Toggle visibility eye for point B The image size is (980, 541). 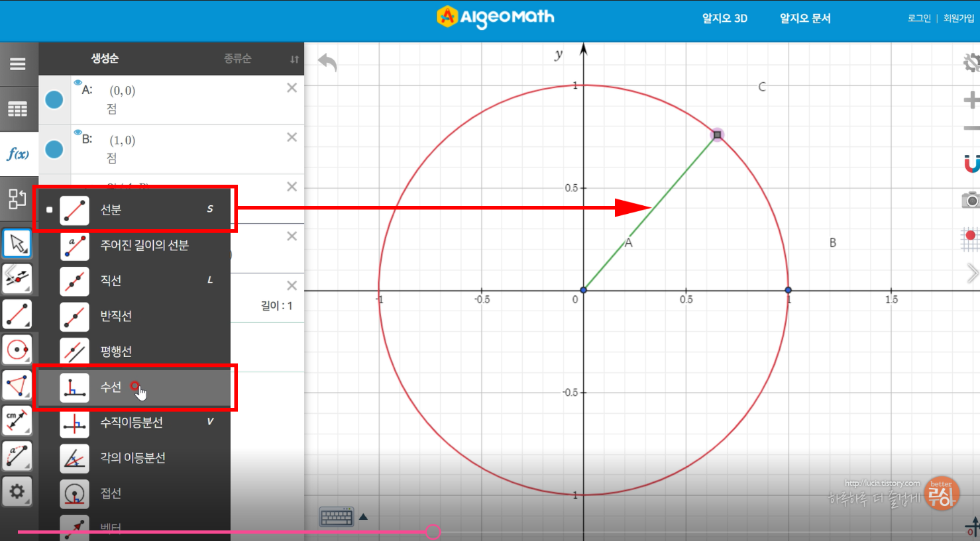pyautogui.click(x=78, y=132)
